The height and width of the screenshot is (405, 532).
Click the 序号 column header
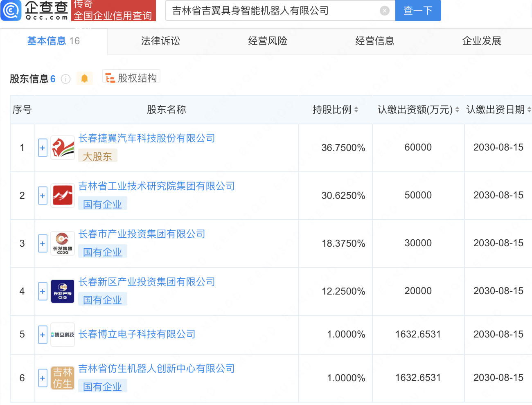coord(22,110)
